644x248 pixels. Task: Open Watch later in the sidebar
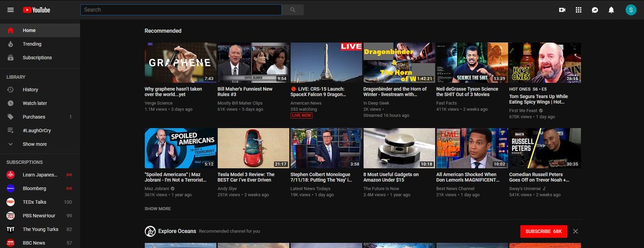(40, 103)
